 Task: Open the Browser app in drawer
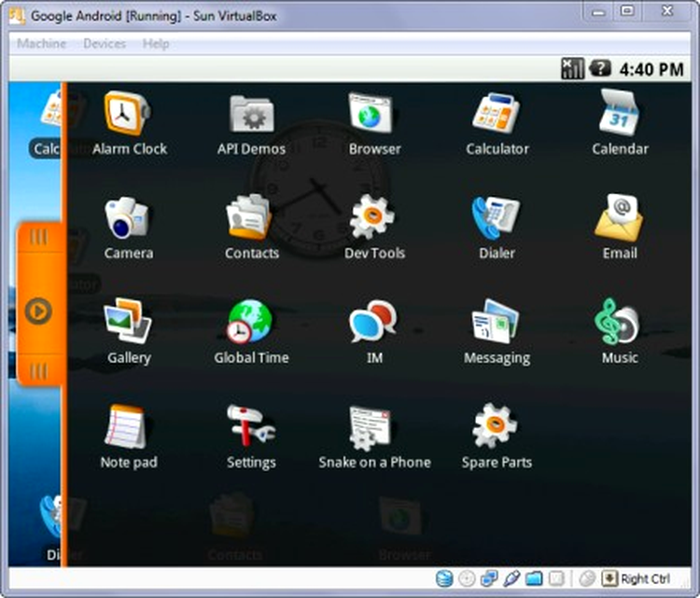click(374, 123)
